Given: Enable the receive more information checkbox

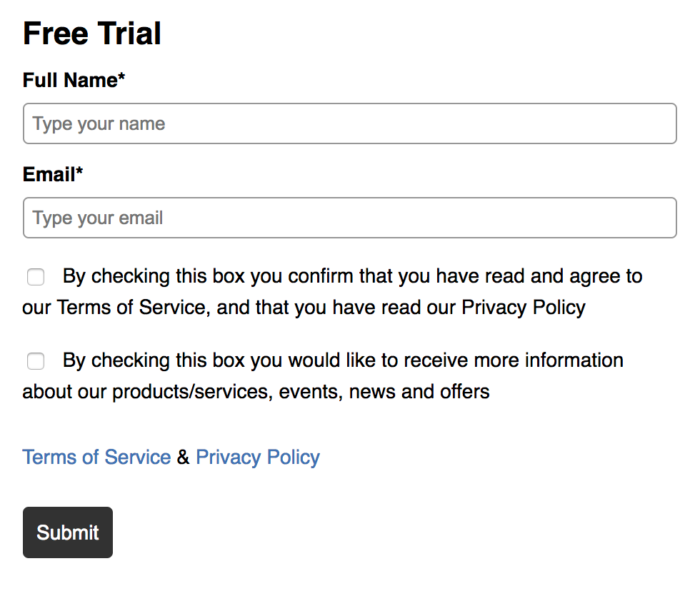Looking at the screenshot, I should coord(36,361).
